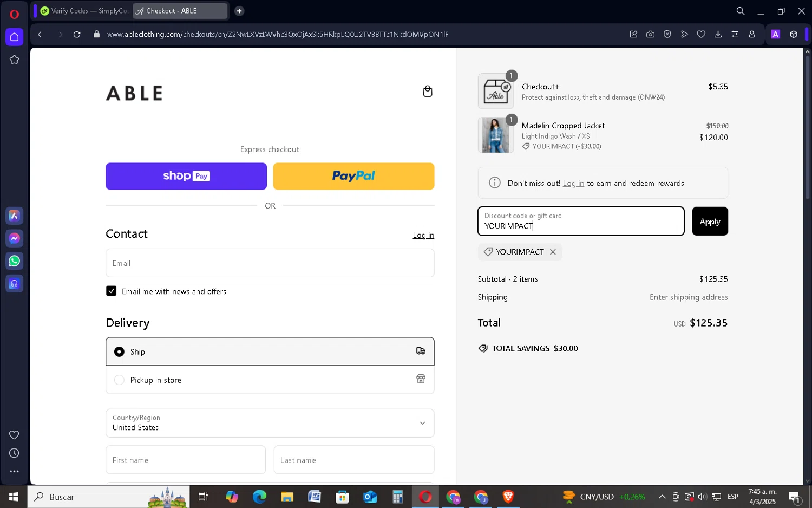The image size is (812, 508).
Task: Click the CNY/USD taskbar widget
Action: 604,497
